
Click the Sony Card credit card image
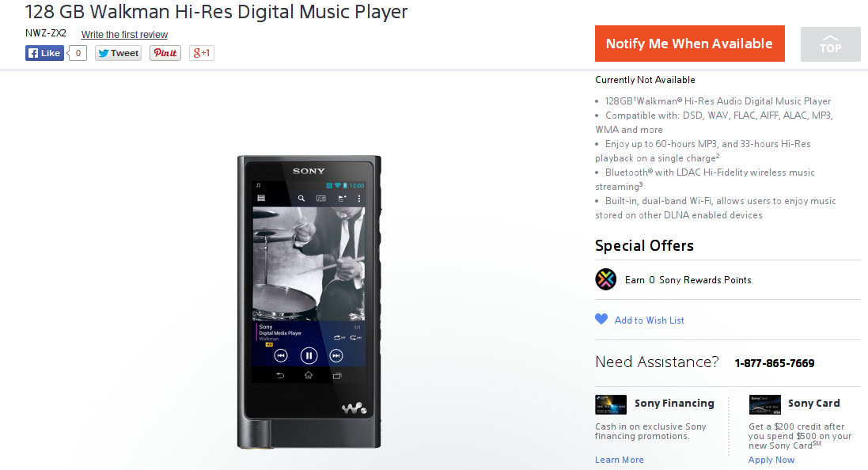764,404
